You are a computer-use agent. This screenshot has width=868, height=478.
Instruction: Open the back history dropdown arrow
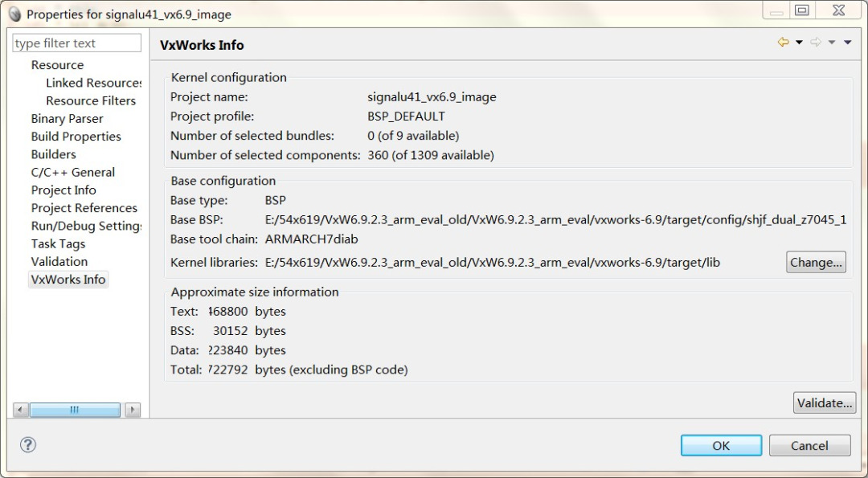point(799,43)
